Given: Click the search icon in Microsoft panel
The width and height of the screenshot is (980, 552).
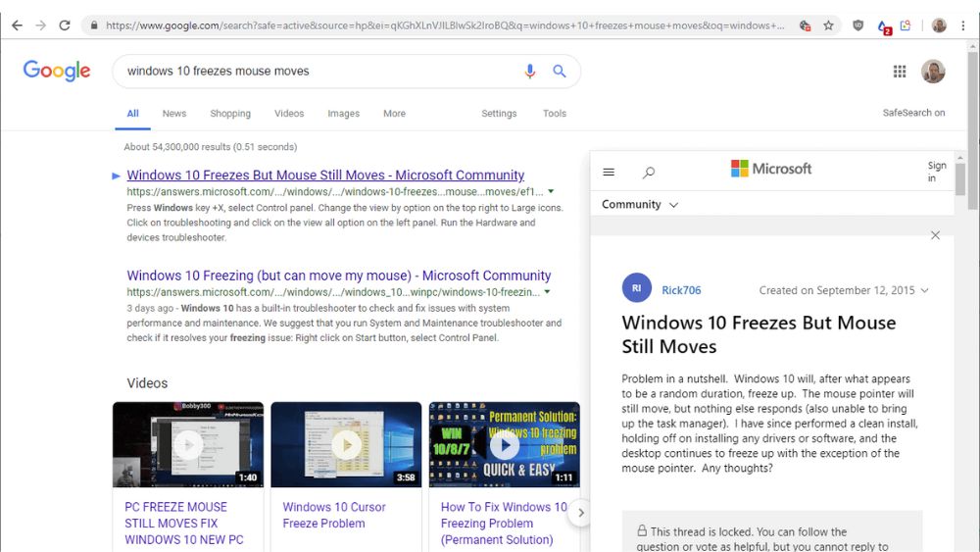Looking at the screenshot, I should tap(649, 172).
